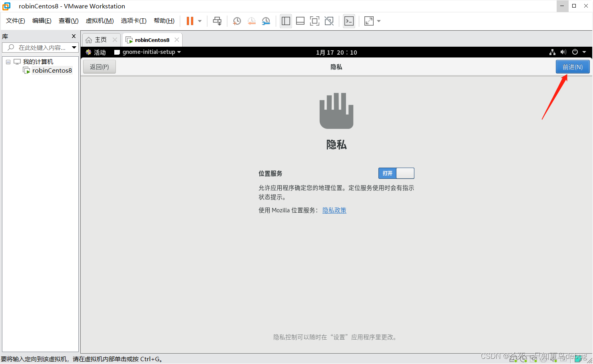Take a snapshot of this virtual machine

pos(237,21)
